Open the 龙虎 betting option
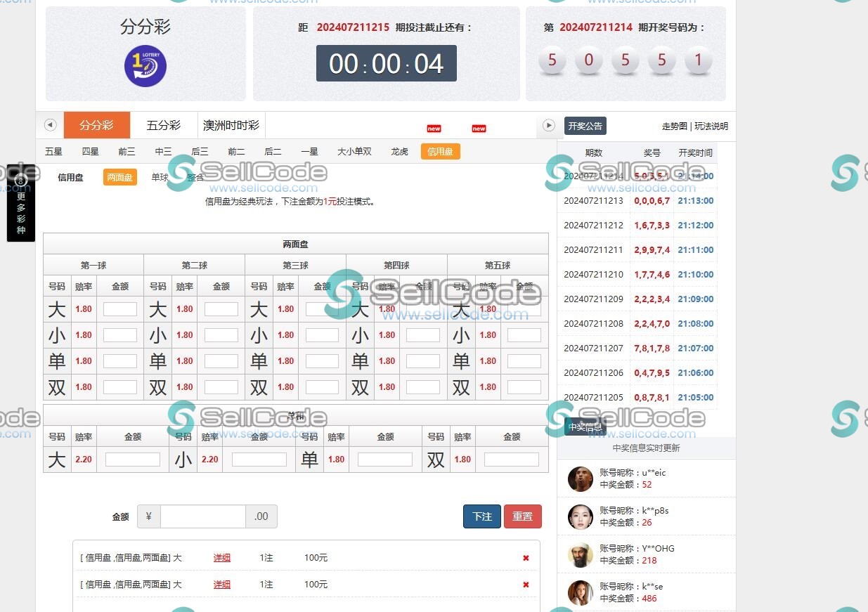The image size is (868, 612). (399, 151)
